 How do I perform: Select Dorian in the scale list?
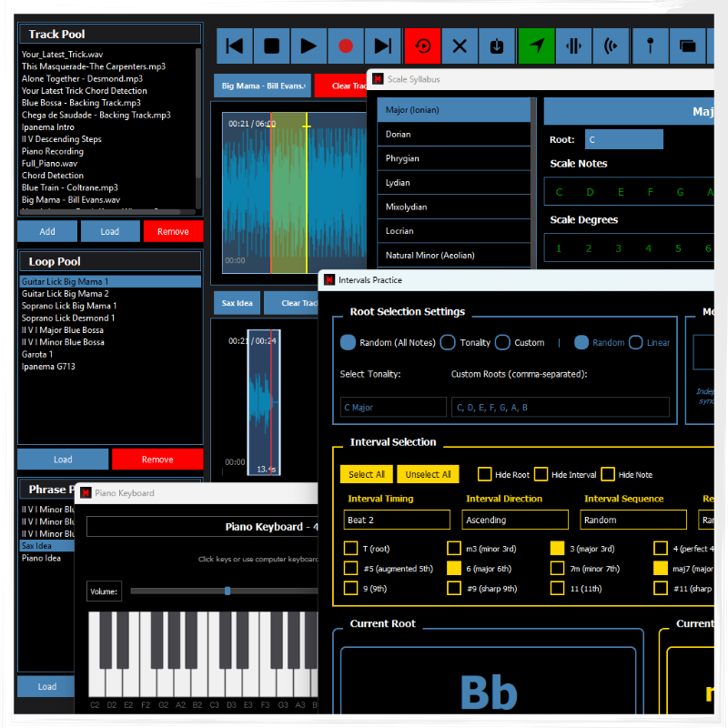(x=454, y=135)
